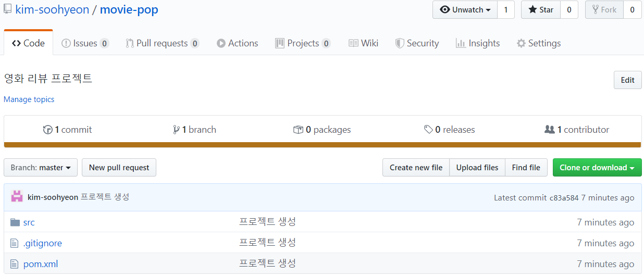Click the movie-pop repository name link
This screenshot has width=644, height=277.
point(129,9)
